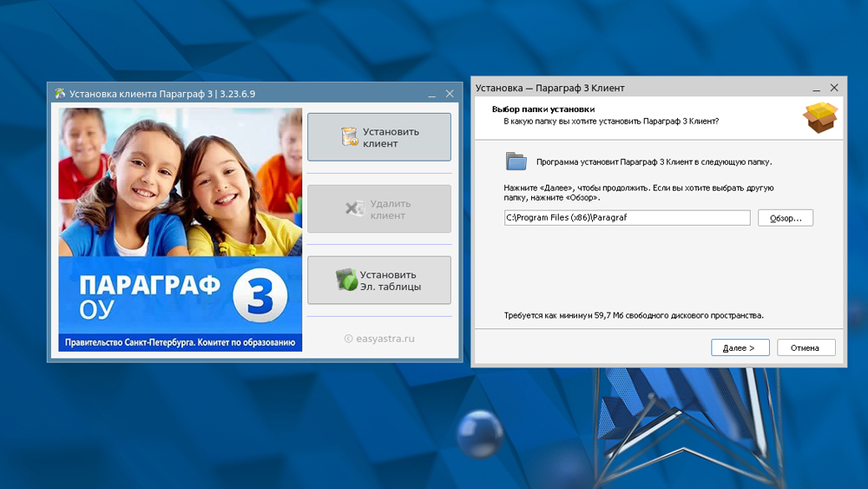
Task: Click the Установить клиент button
Action: point(379,136)
